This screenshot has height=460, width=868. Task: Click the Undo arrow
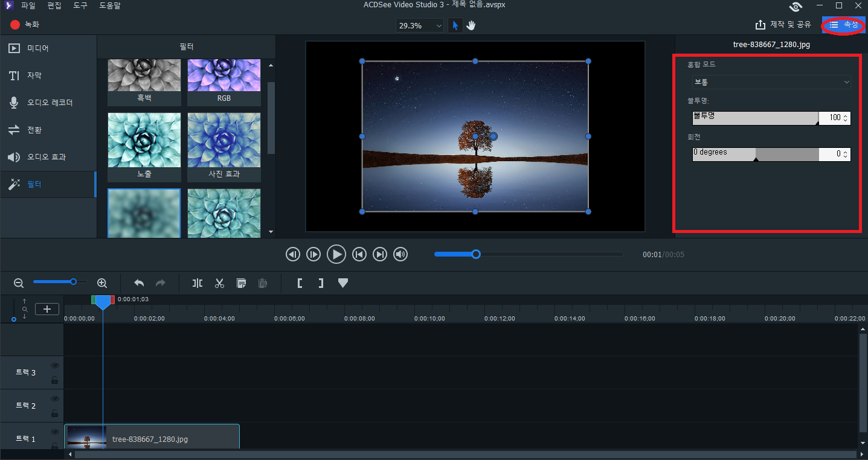[139, 283]
